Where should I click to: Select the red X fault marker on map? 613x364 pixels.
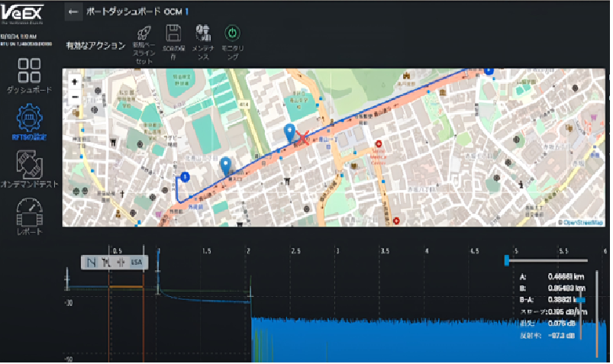click(x=302, y=137)
